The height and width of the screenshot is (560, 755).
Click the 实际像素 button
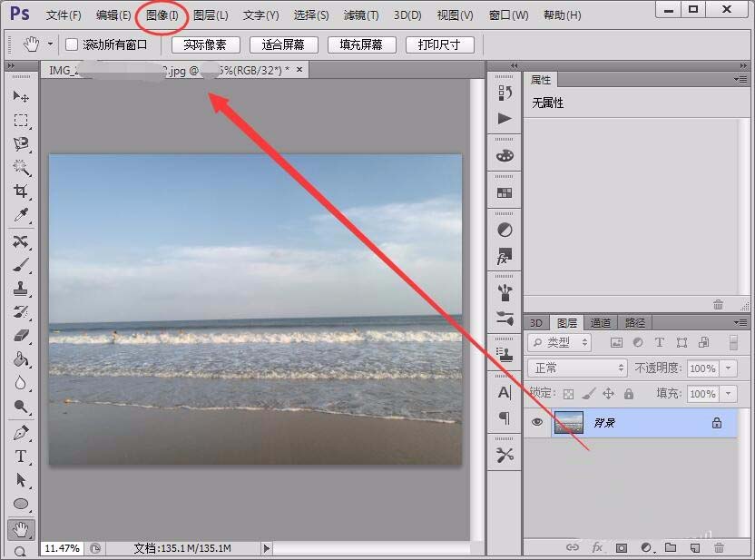click(x=205, y=43)
